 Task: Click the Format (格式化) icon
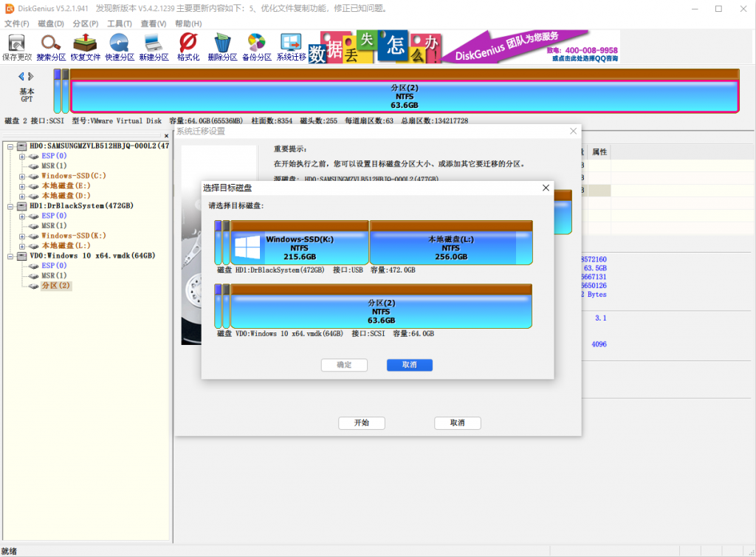pos(188,47)
